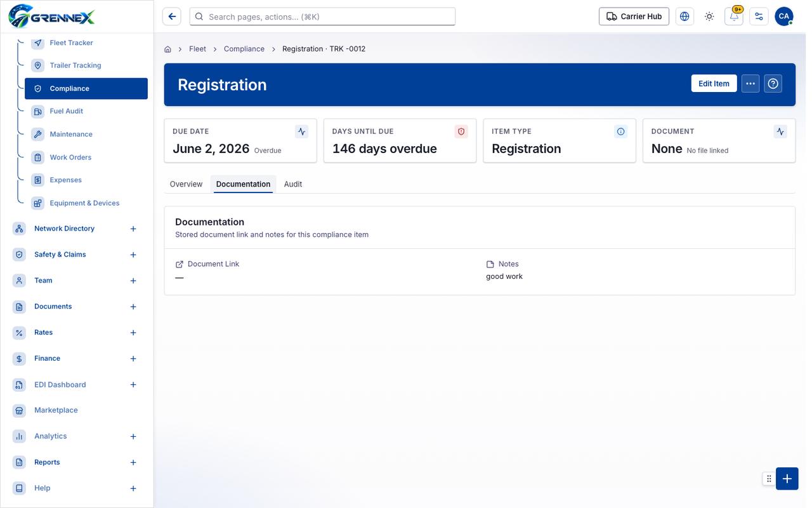Expand Network Directory menu

[x=133, y=229]
